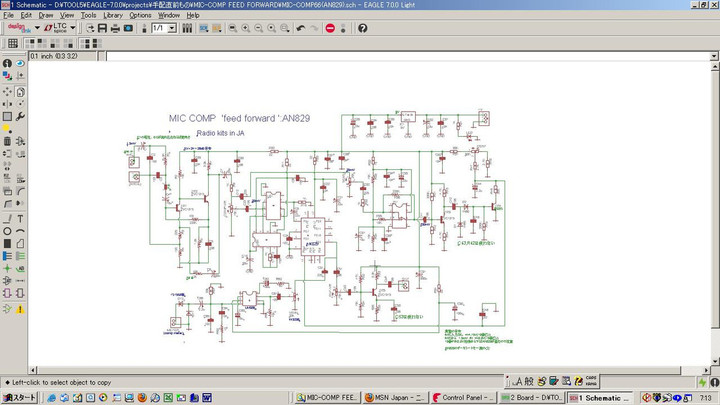
Task: Select the Info tool in the left palette
Action: pyautogui.click(x=7, y=63)
